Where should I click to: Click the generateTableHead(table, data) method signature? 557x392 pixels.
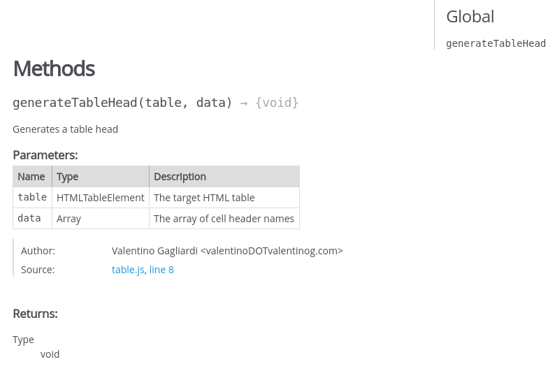tap(122, 103)
